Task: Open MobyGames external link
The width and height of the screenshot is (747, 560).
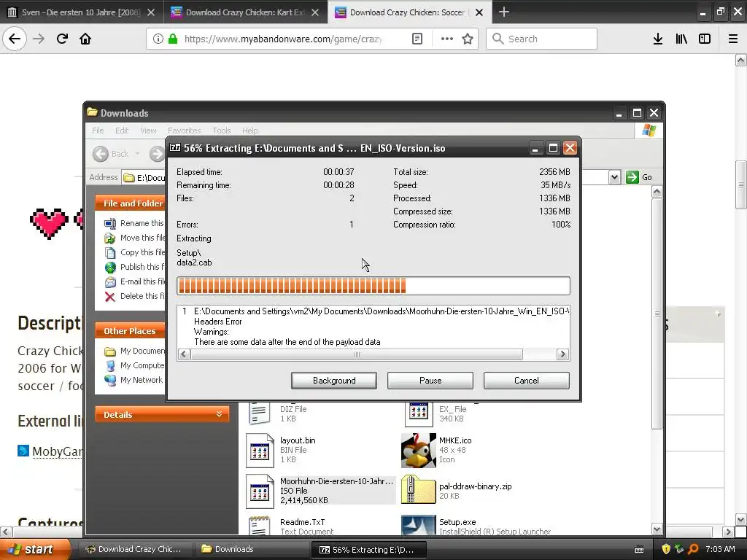Action: [x=57, y=451]
